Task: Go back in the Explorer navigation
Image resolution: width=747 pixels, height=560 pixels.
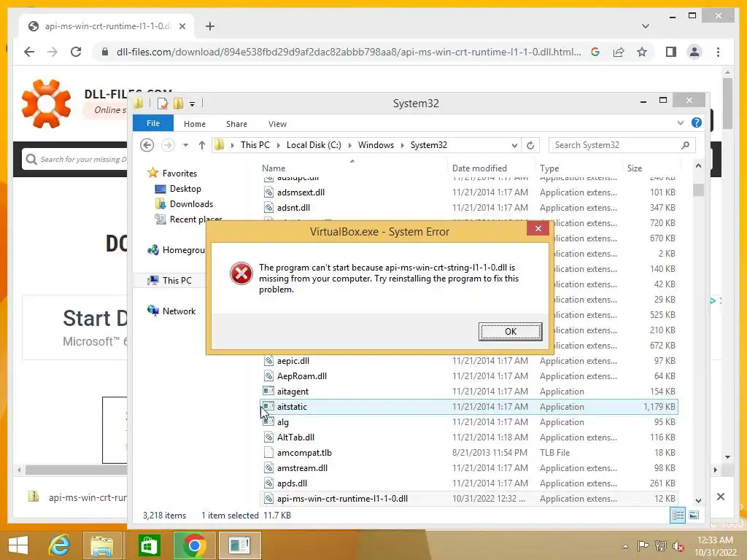Action: pyautogui.click(x=147, y=145)
